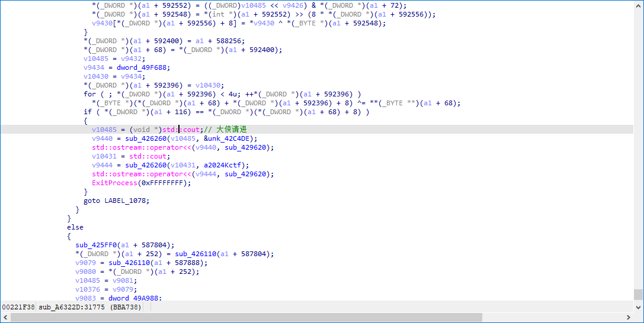Click the vertical scrollbar thumb
This screenshot has width=644, height=323.
point(638,294)
